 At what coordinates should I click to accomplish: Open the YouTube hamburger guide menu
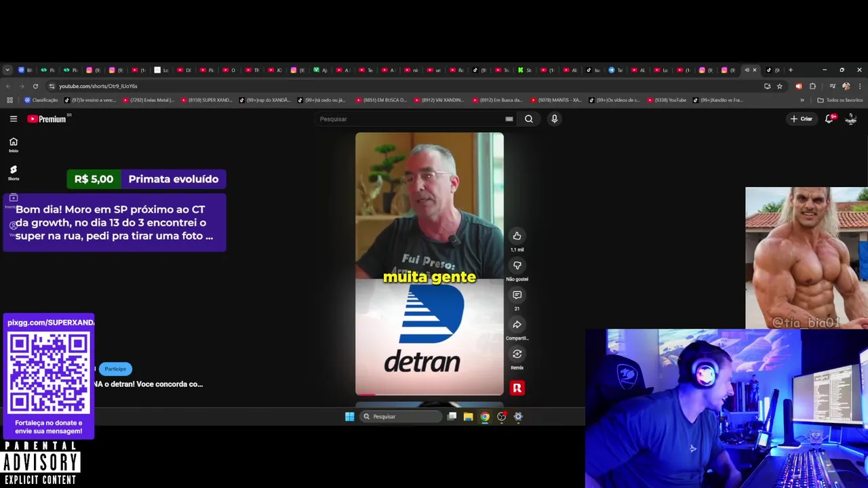pos(14,119)
